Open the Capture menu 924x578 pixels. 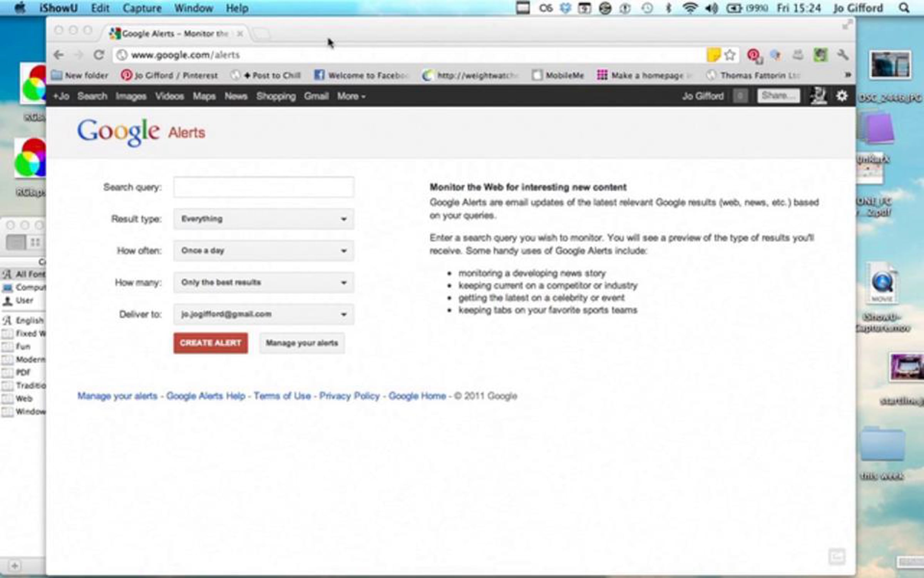click(x=142, y=8)
